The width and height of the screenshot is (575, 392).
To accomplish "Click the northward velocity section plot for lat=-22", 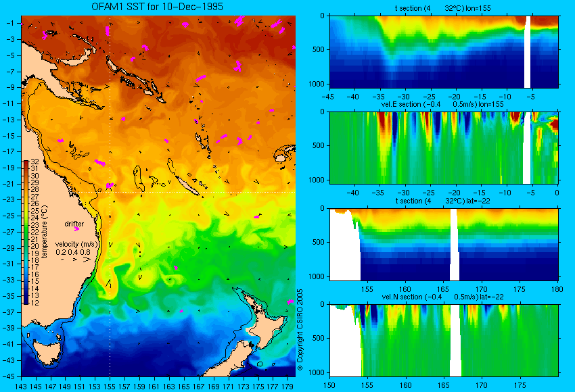I will [x=444, y=341].
